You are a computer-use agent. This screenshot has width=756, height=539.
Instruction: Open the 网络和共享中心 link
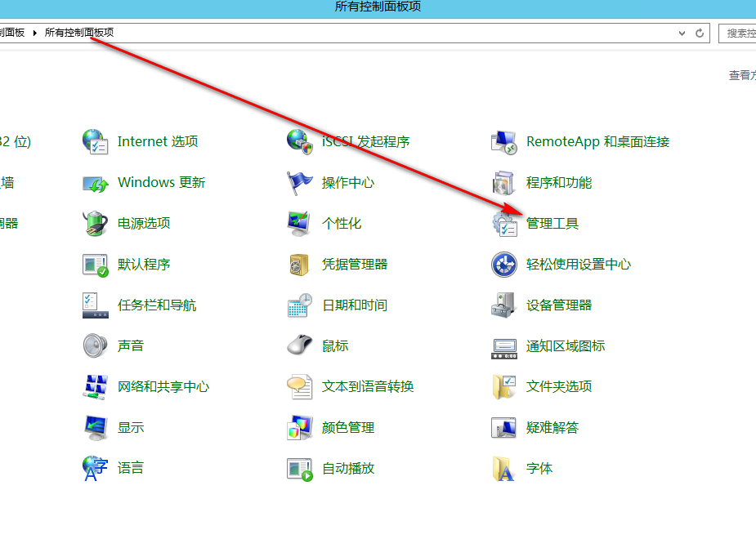[x=163, y=387]
